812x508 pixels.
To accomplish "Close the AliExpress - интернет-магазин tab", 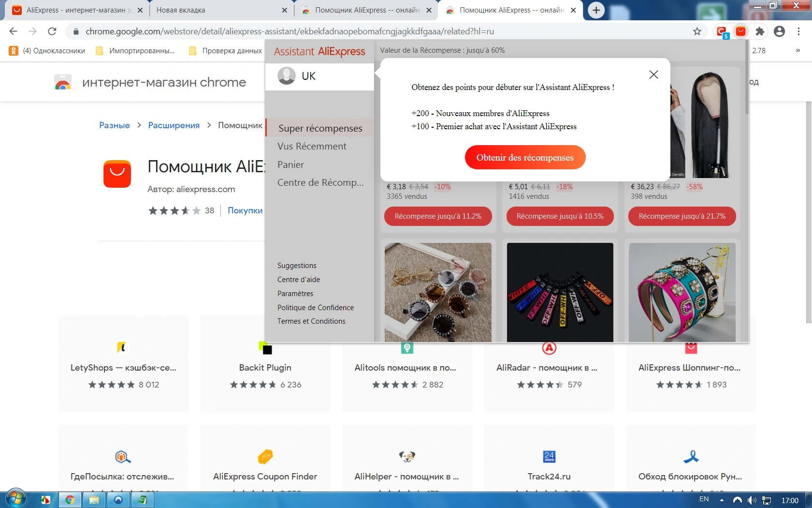I will (140, 10).
